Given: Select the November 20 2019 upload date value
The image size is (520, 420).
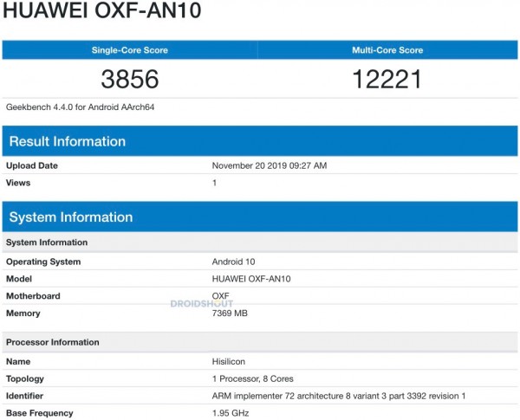Looking at the screenshot, I should coord(270,165).
